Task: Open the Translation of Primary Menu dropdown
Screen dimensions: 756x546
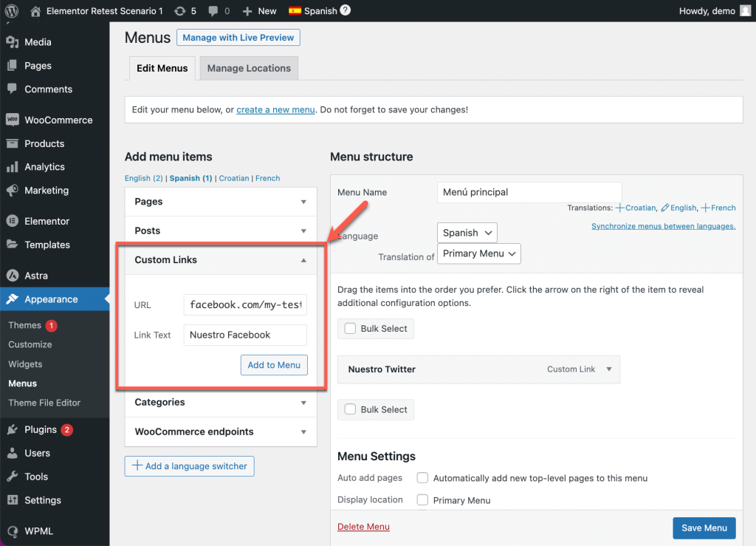Action: point(479,253)
